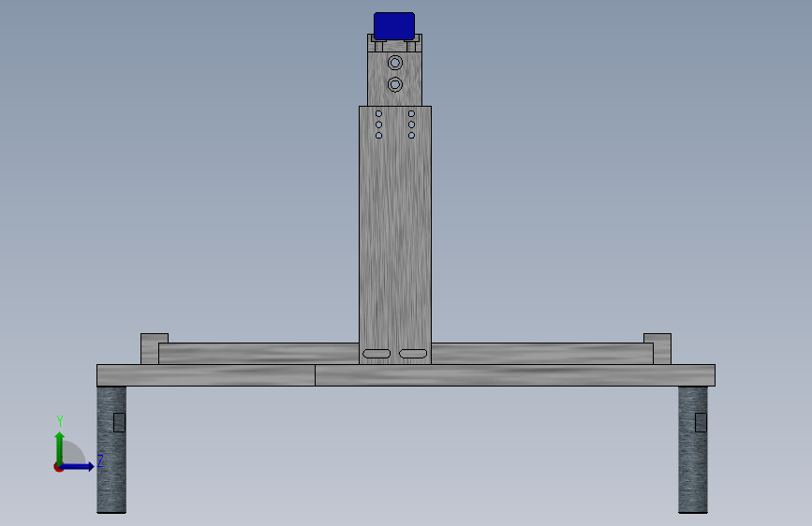Click the small rectangle on the right leg

[x=701, y=422]
